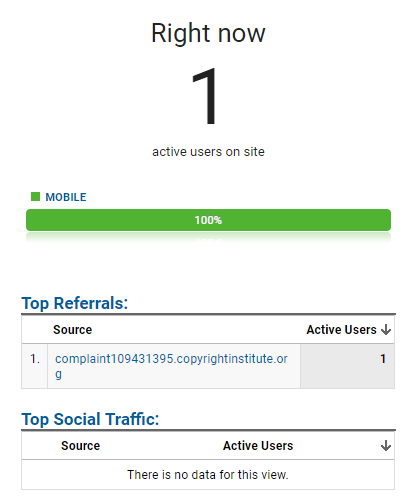The image size is (411, 499).
Task: Click the green 100% mobile bar
Action: (208, 220)
